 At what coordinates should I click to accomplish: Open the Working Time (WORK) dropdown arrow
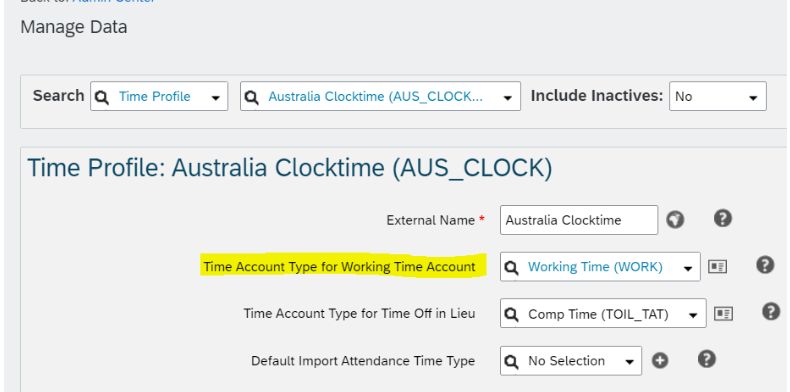click(x=688, y=269)
